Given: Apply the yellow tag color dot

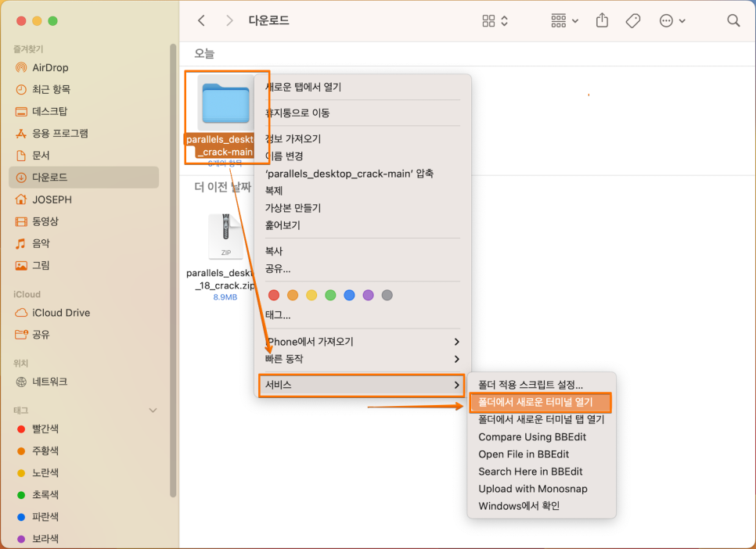Looking at the screenshot, I should (311, 295).
